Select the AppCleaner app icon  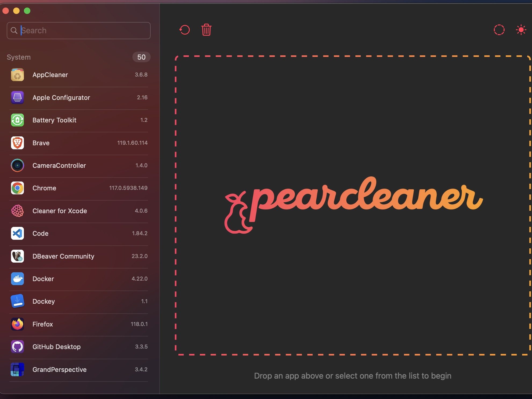coord(17,75)
